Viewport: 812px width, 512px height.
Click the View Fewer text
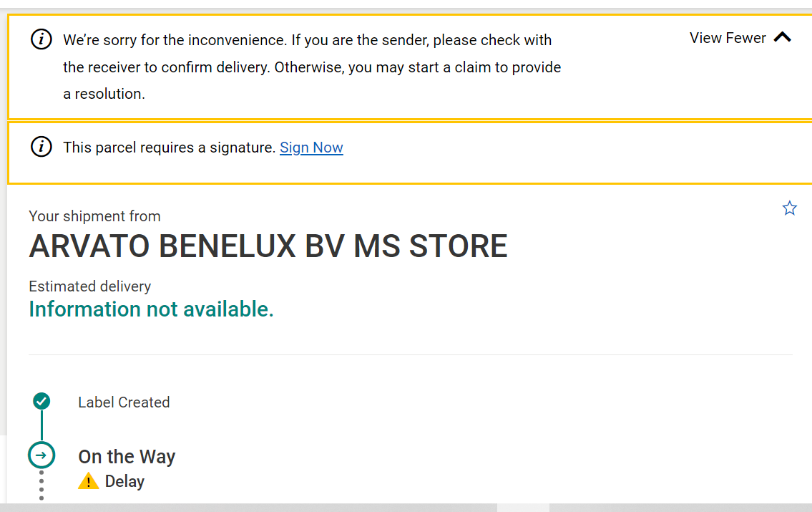[x=728, y=38]
